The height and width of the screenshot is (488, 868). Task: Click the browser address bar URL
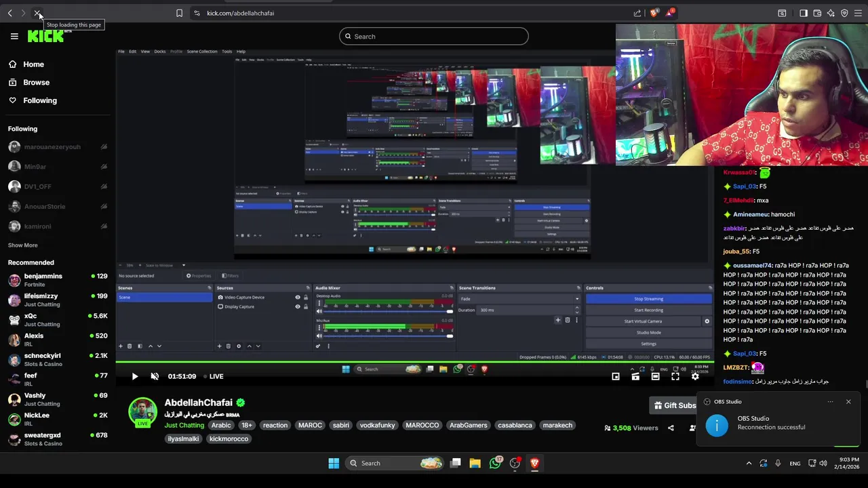[240, 13]
